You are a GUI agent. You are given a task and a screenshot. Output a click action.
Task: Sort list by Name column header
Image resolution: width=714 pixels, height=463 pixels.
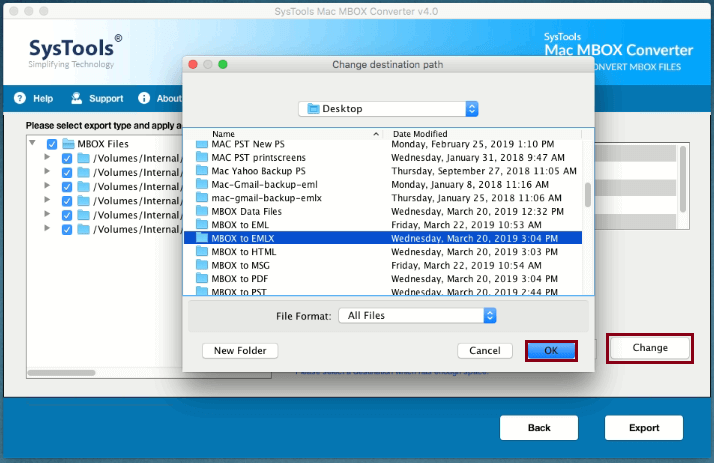pos(283,134)
